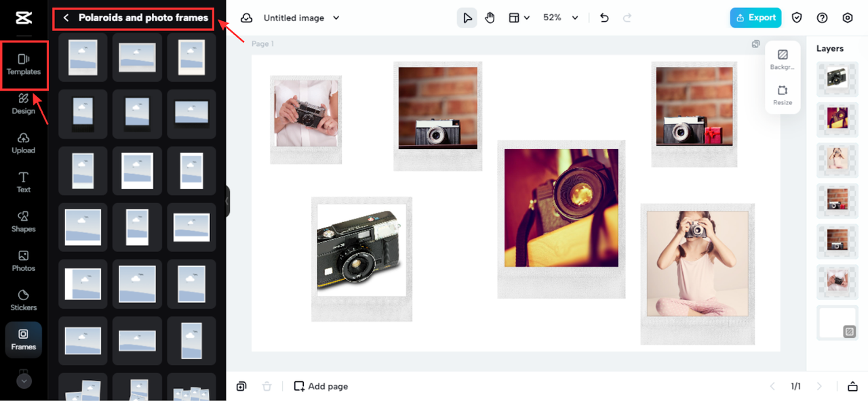Open the Photos sidebar tab
The height and width of the screenshot is (403, 868).
pyautogui.click(x=24, y=261)
